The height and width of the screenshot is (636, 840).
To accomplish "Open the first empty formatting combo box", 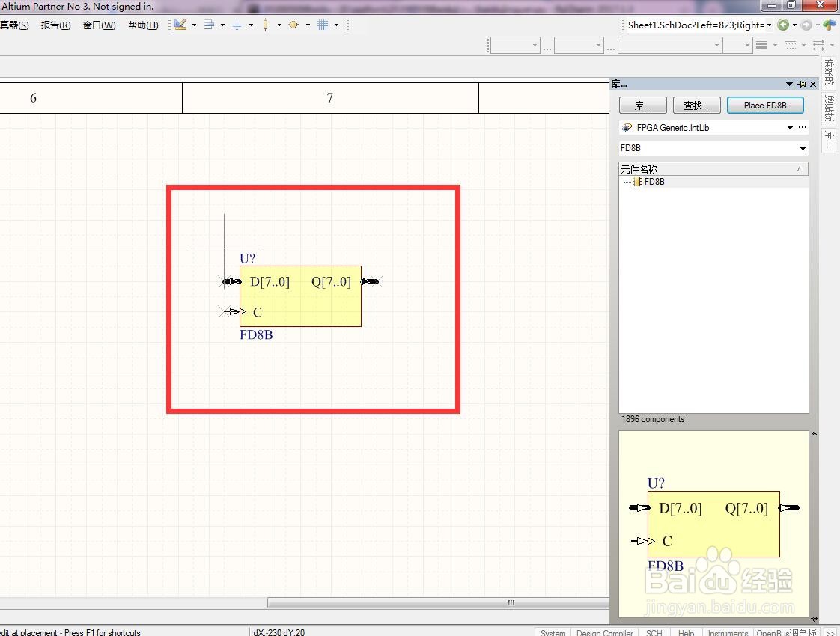I will (x=515, y=46).
